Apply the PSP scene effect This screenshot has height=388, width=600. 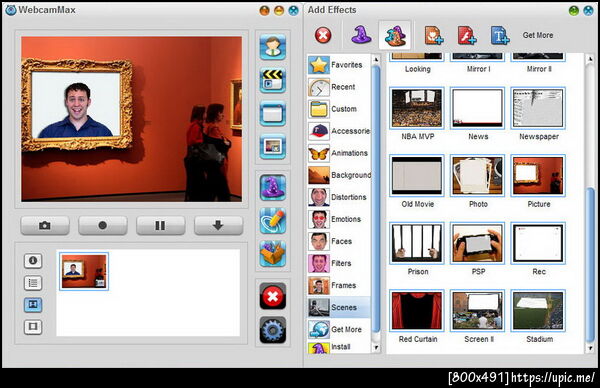478,243
